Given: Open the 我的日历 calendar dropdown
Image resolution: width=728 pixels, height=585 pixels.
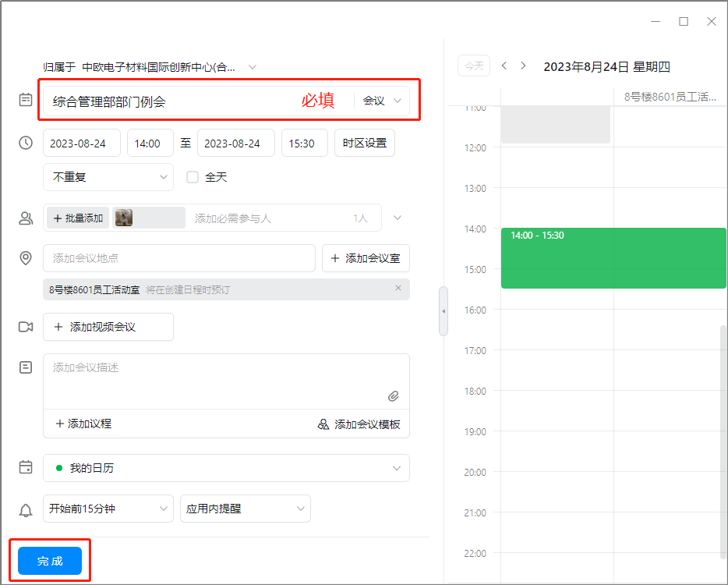Looking at the screenshot, I should (226, 468).
